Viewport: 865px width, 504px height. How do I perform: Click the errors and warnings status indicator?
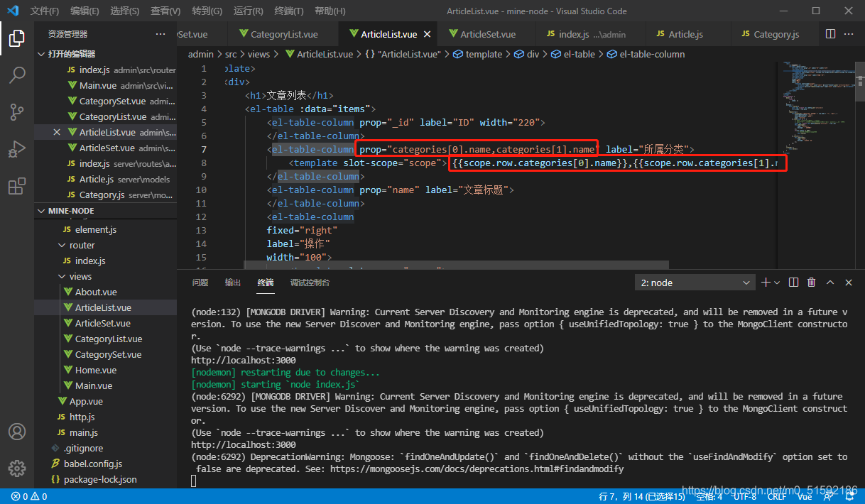coord(29,496)
